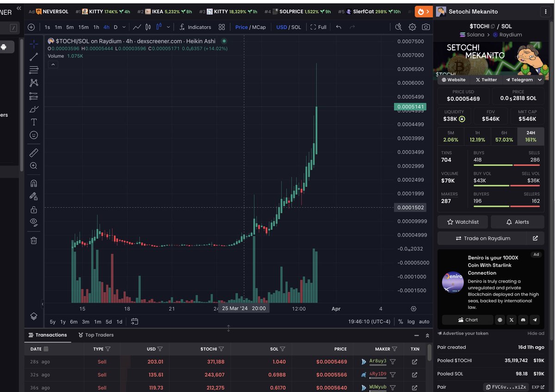Select the brush drawing tool
555x392 pixels.
[34, 109]
